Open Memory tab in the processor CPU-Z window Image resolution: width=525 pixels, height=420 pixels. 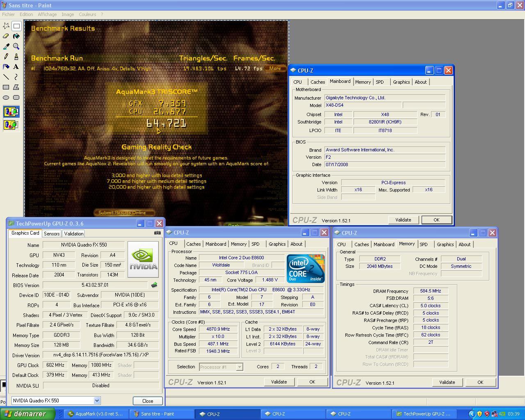pyautogui.click(x=239, y=244)
